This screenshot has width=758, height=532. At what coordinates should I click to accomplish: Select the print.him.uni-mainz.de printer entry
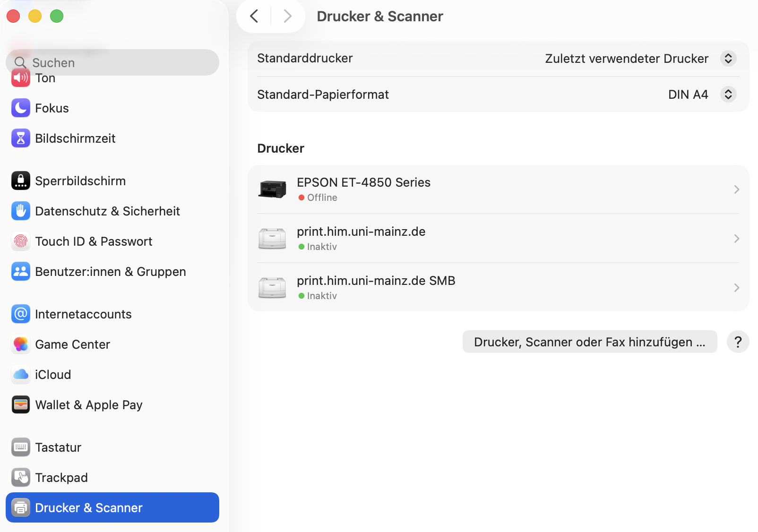(x=361, y=238)
